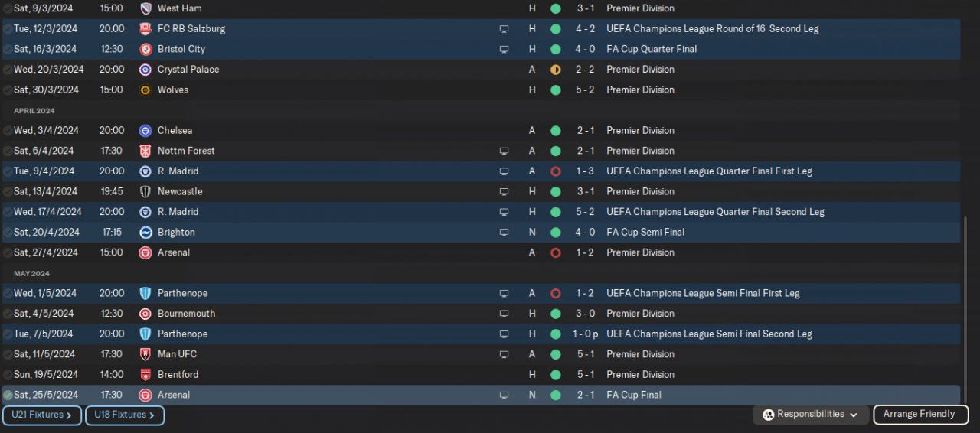Image resolution: width=980 pixels, height=433 pixels.
Task: Click red loss indicator for 27/4 Arsenal match
Action: coord(556,252)
